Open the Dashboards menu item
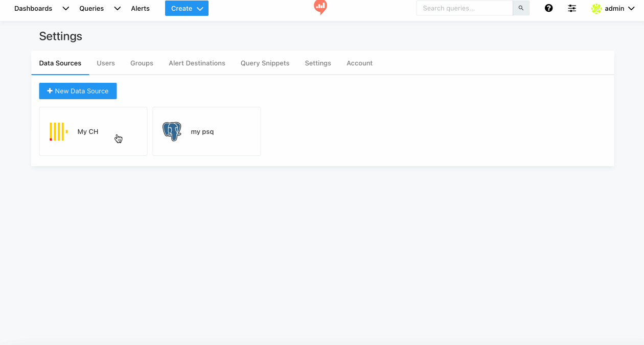The image size is (644, 345). tap(33, 9)
